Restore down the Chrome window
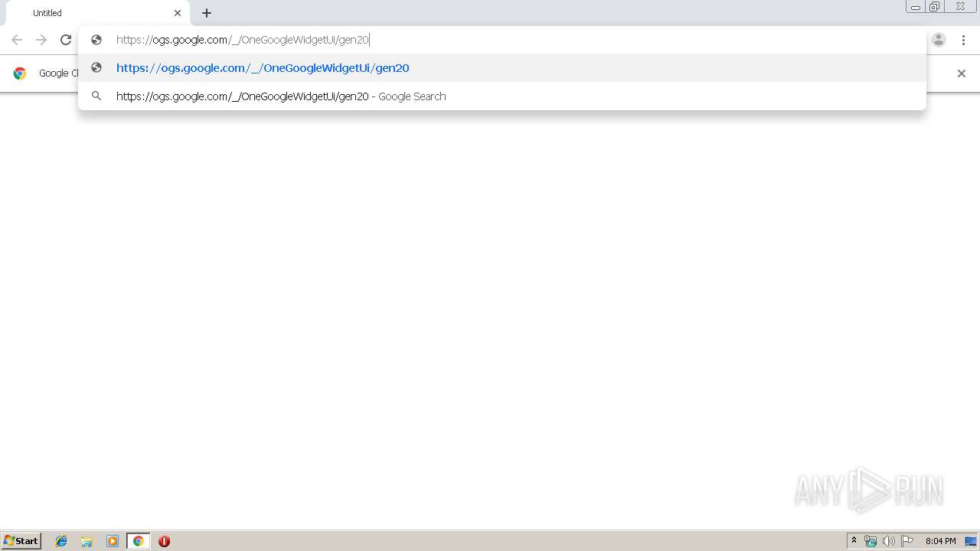The image size is (980, 551). 934,7
